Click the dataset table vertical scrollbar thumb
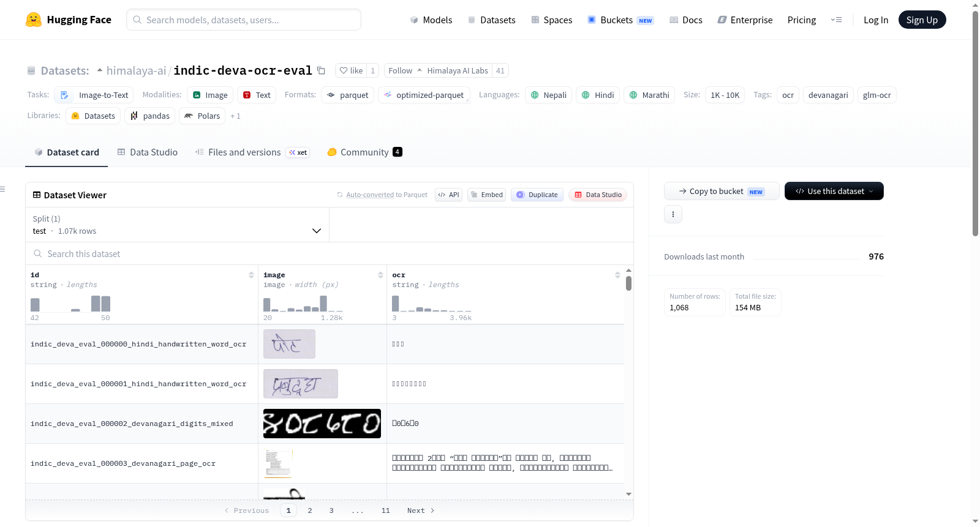Image resolution: width=980 pixels, height=527 pixels. [628, 283]
